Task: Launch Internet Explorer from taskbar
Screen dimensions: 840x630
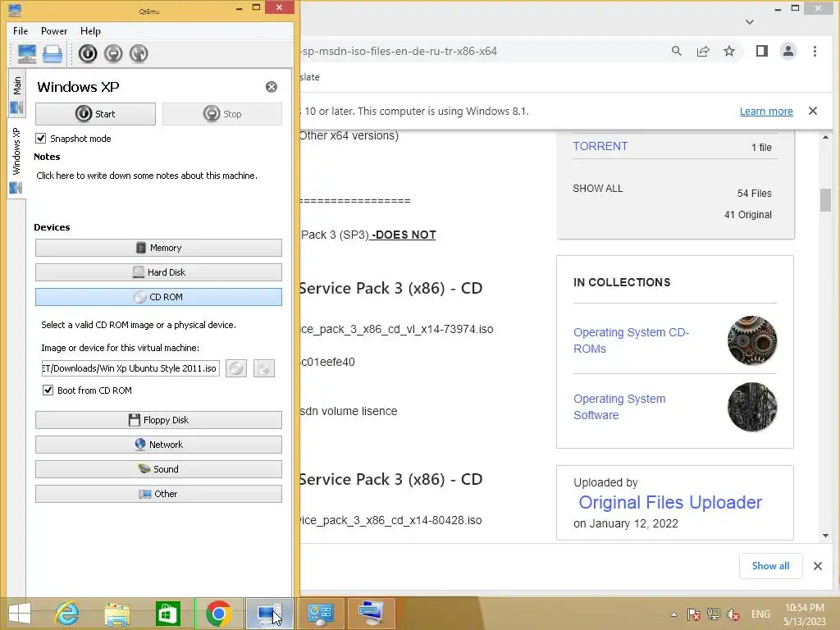Action: tap(67, 614)
